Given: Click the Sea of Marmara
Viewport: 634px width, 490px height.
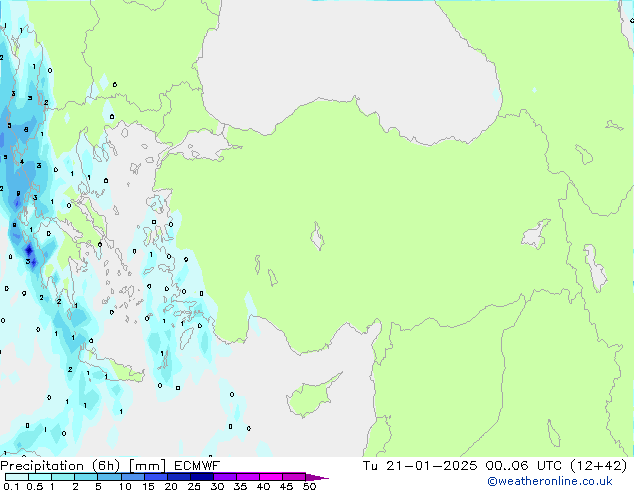Looking at the screenshot, I should coord(203,151).
